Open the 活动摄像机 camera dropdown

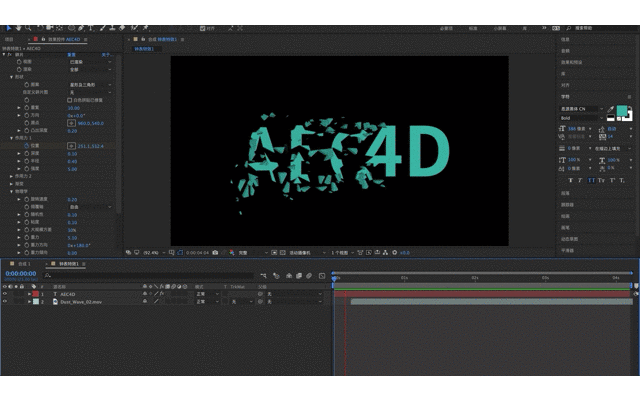307,253
